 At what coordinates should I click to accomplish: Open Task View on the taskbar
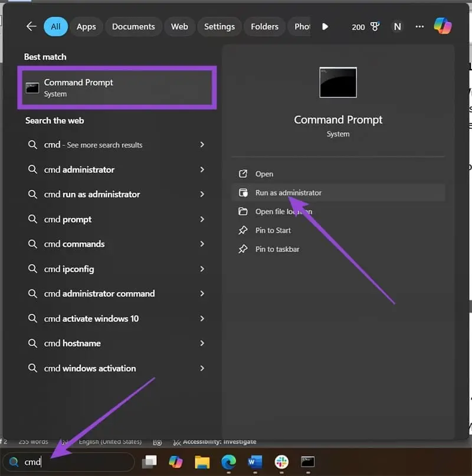pos(149,461)
